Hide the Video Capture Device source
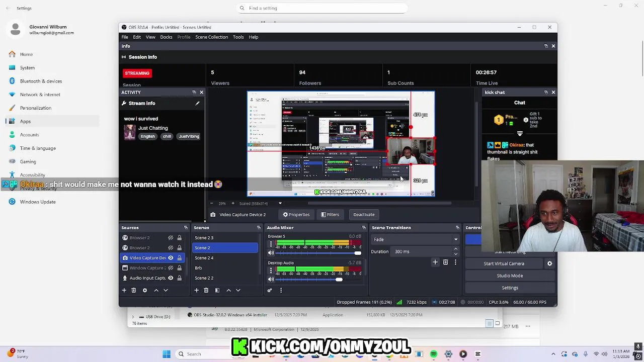 coord(171,258)
